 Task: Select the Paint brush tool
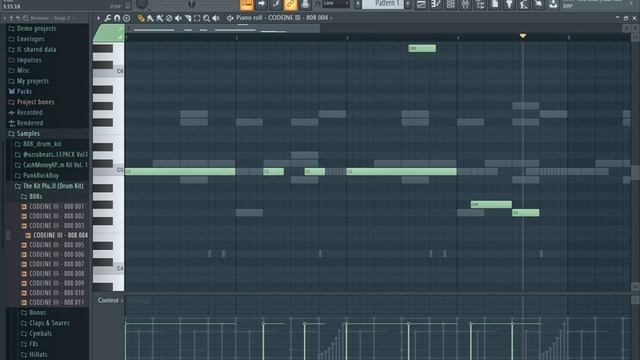click(x=150, y=18)
